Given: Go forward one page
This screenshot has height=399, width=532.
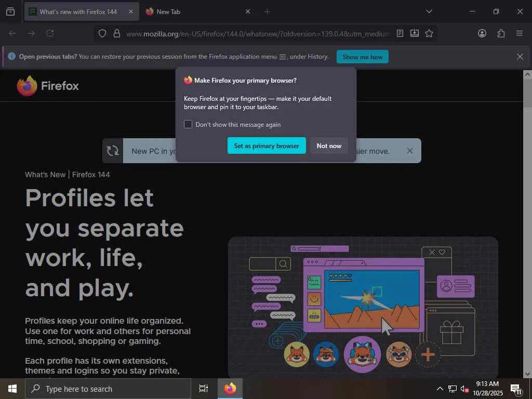Looking at the screenshot, I should coord(31,33).
